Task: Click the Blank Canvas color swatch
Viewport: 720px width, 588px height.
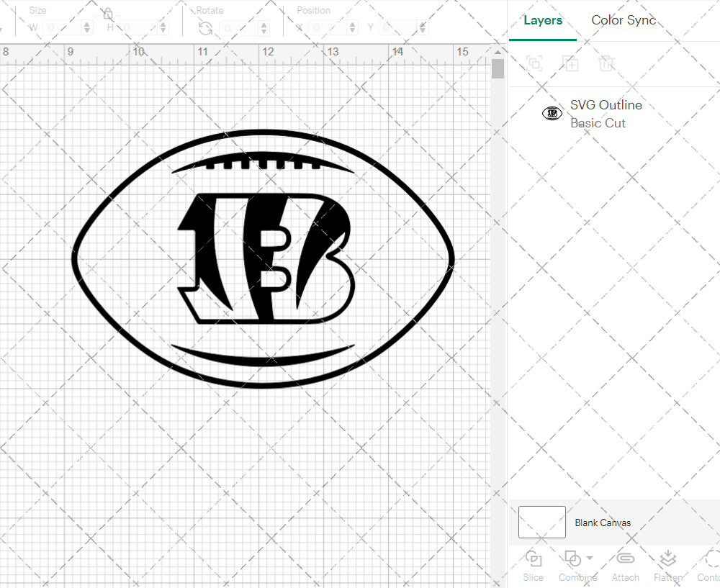Action: coord(541,523)
